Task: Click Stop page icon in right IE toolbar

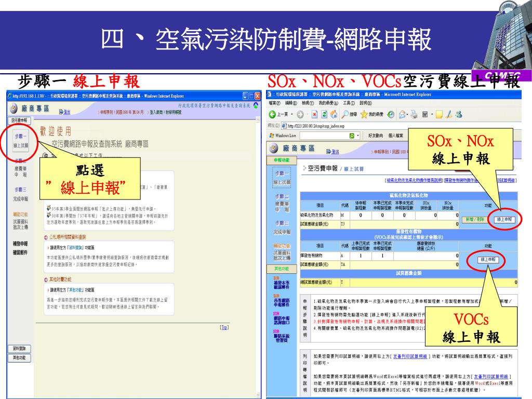Action: (x=314, y=115)
